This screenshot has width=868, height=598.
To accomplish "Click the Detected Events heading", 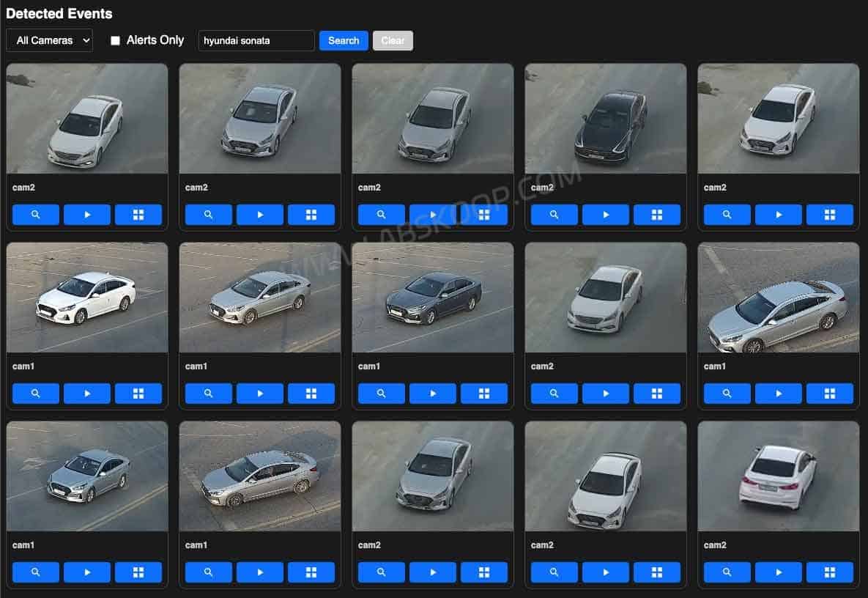I will [59, 13].
